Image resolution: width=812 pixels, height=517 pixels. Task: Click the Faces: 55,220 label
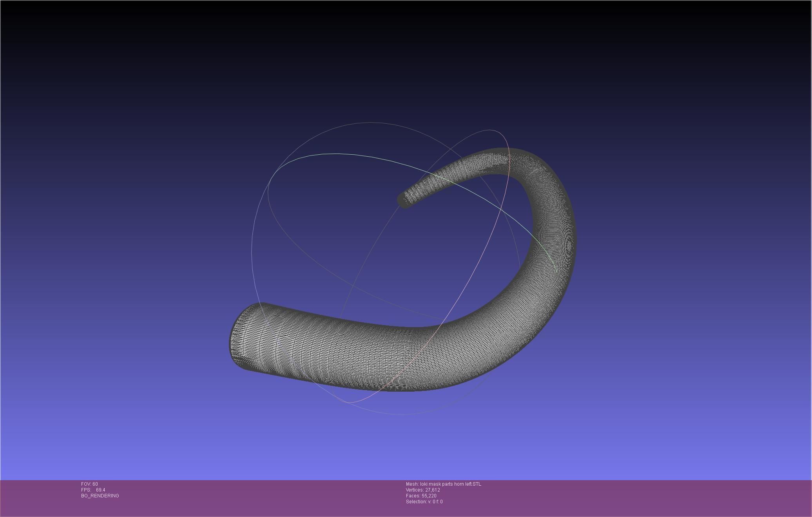[421, 496]
